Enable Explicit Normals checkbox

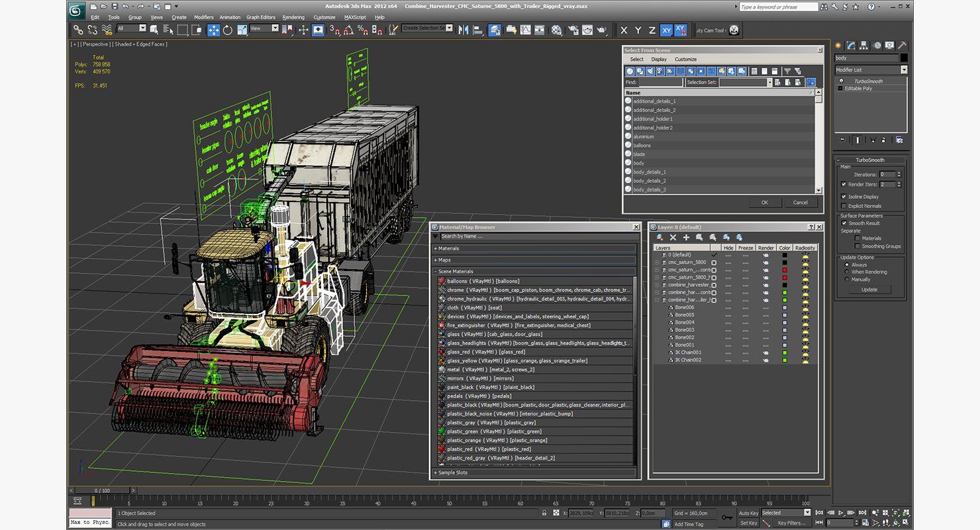[843, 206]
